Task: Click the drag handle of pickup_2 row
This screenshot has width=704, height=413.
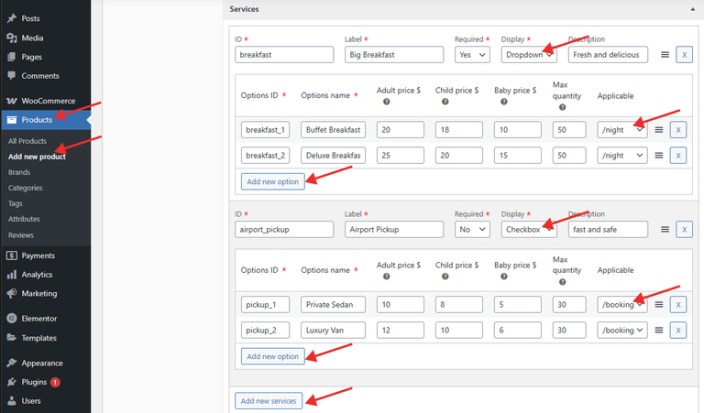Action: coord(659,330)
